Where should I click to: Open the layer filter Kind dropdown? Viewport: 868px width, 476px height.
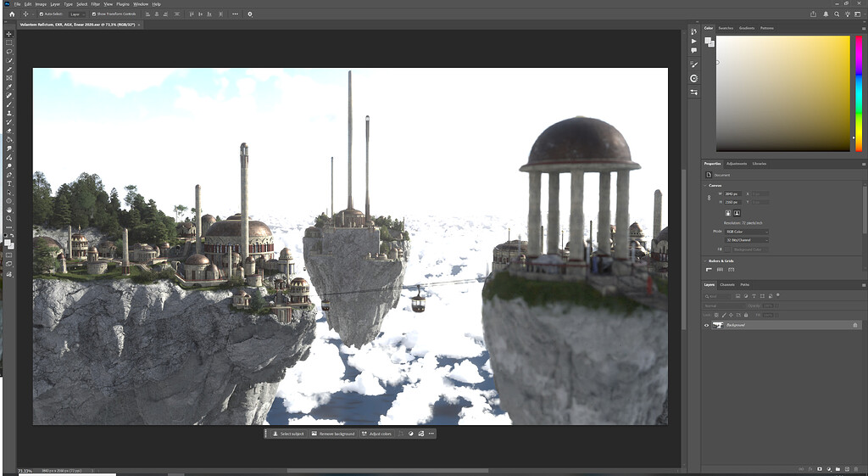[x=717, y=296]
